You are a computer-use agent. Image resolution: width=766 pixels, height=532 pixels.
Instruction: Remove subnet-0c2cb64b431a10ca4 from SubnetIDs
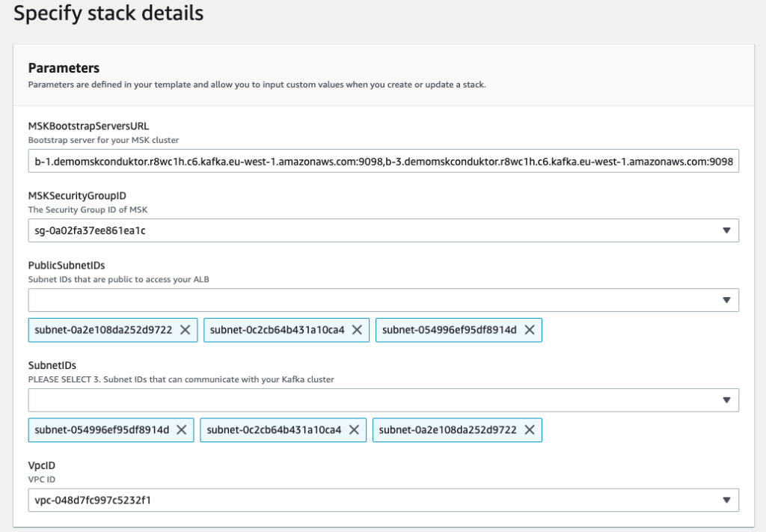[354, 429]
